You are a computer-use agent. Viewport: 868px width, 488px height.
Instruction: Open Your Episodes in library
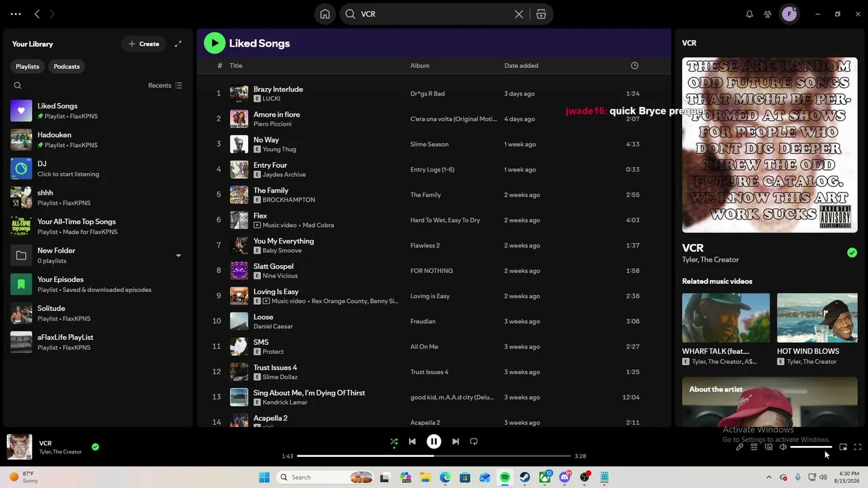point(98,284)
